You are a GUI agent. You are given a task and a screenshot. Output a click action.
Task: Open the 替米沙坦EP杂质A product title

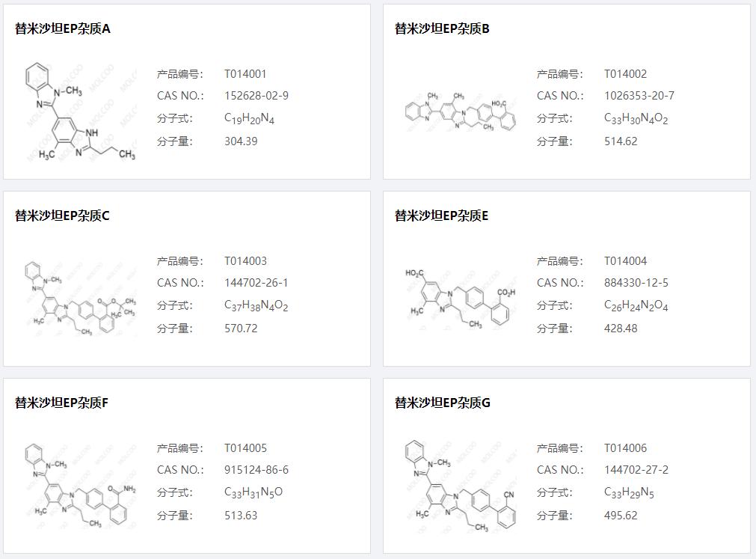point(63,29)
